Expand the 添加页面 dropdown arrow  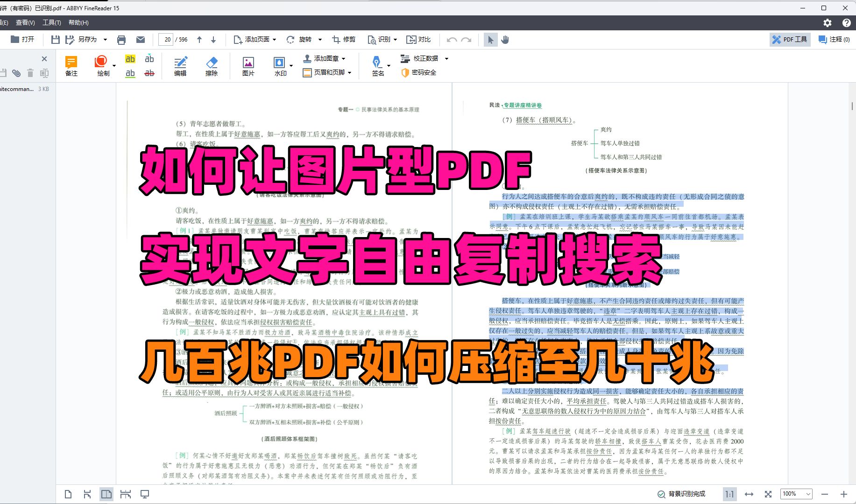coord(274,40)
